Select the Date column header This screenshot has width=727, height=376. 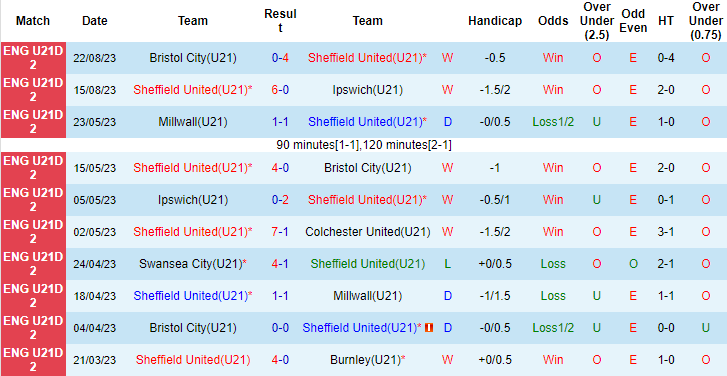pyautogui.click(x=95, y=21)
